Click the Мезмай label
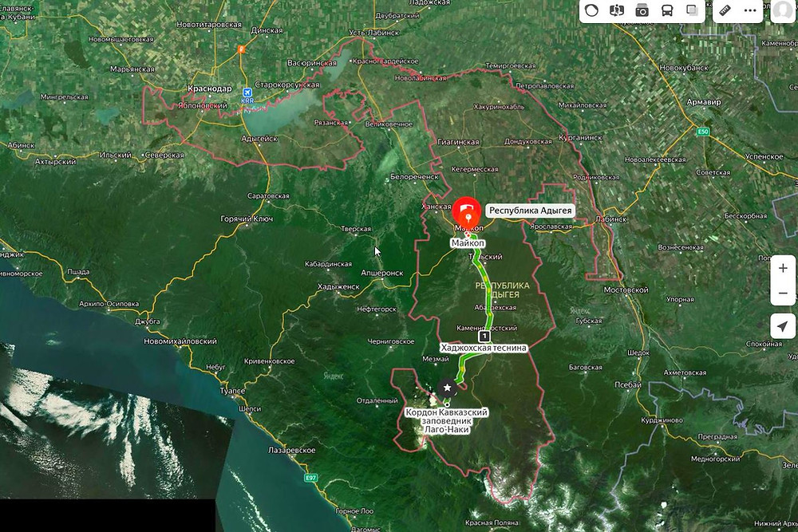Screen dimensions: 798x532 click(x=436, y=359)
